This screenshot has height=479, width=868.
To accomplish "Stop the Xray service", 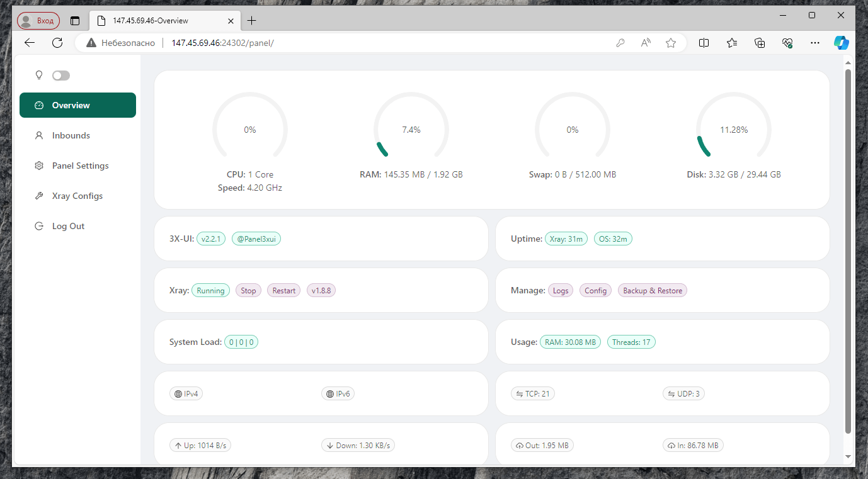I will point(248,290).
